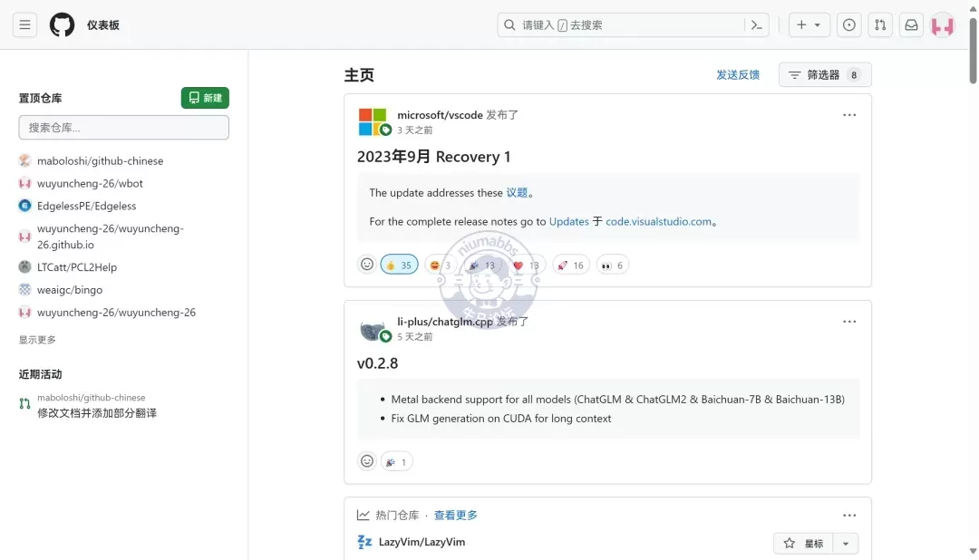This screenshot has height=560, width=979.
Task: Toggle eyes reaction with 6 count
Action: 613,265
